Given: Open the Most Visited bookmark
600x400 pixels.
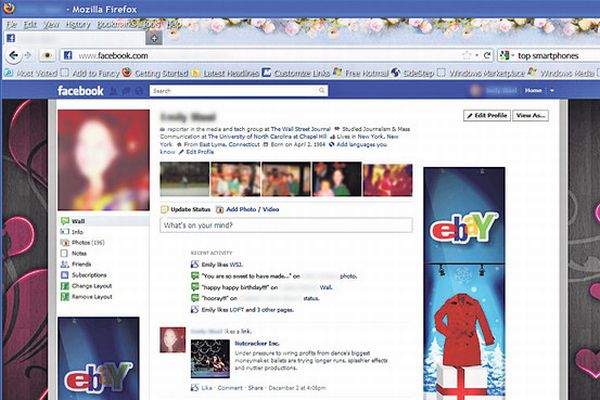Looking at the screenshot, I should point(31,73).
